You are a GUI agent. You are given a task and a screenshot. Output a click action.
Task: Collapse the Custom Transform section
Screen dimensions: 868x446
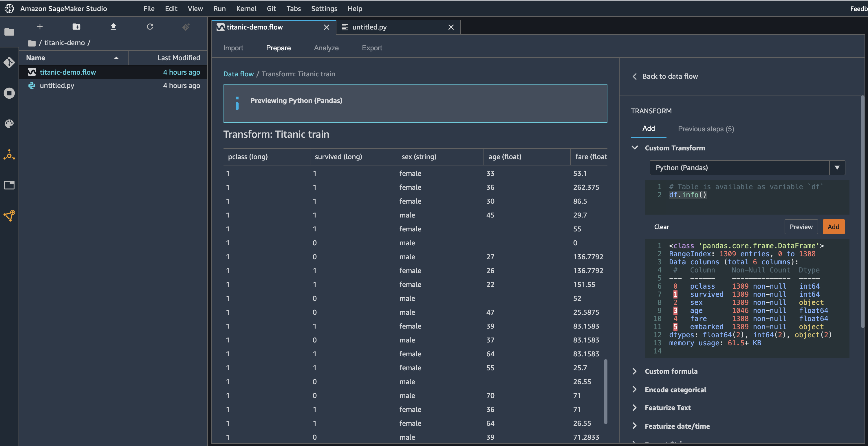(635, 148)
